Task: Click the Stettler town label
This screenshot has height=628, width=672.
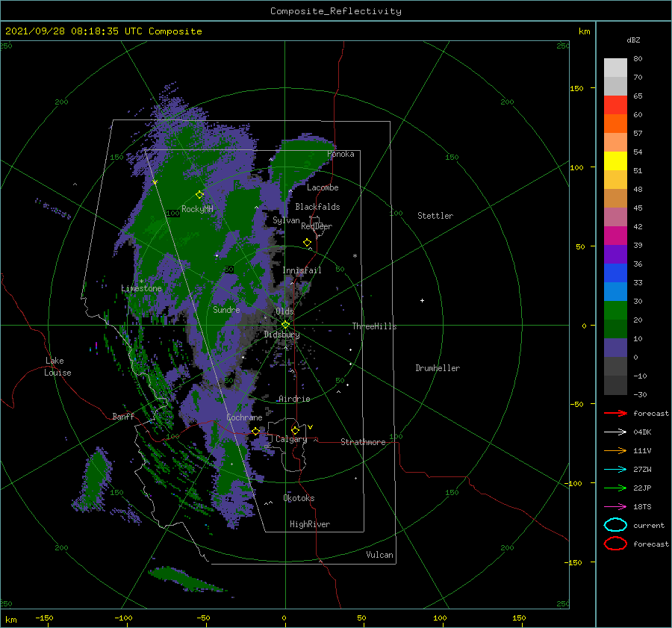Action: coord(435,216)
